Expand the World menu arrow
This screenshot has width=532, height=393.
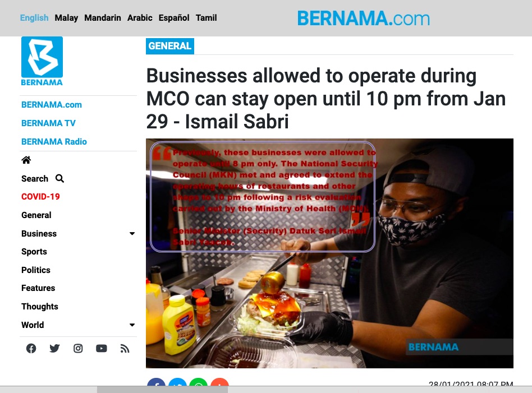tap(132, 325)
